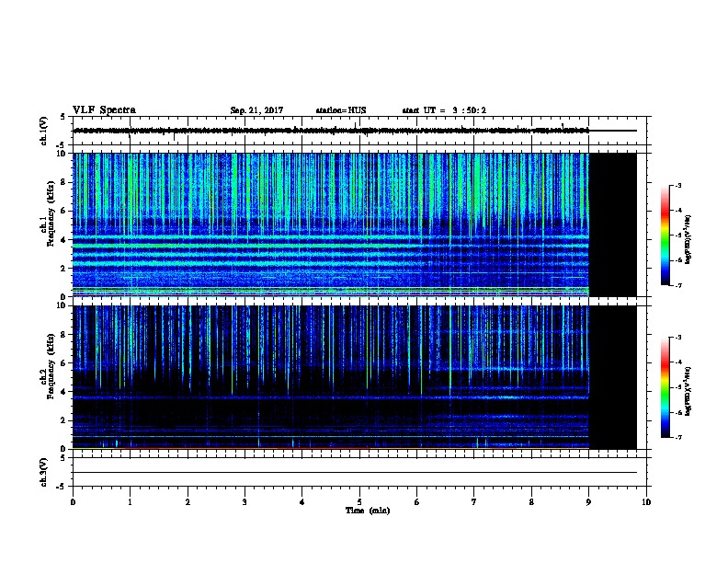Click the "station=HUS" label

(341, 110)
